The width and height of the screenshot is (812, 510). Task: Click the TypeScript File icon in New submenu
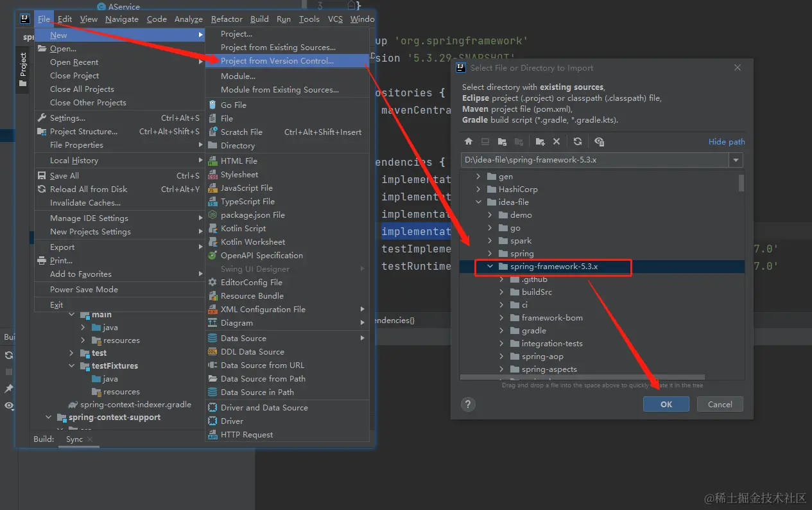click(212, 201)
